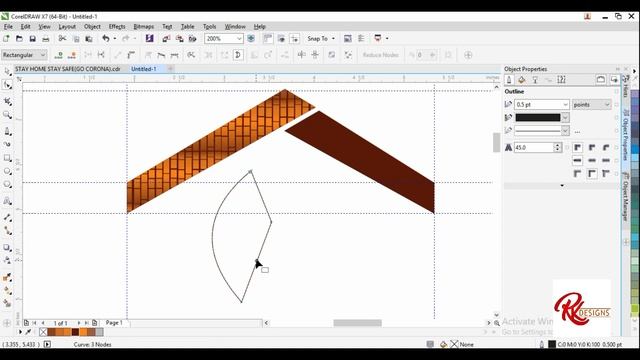
Task: Select the Interactive Fill tool
Action: coord(7,290)
